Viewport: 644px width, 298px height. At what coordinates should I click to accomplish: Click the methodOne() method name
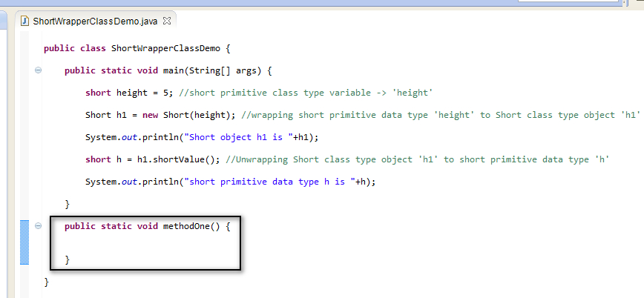(x=192, y=226)
